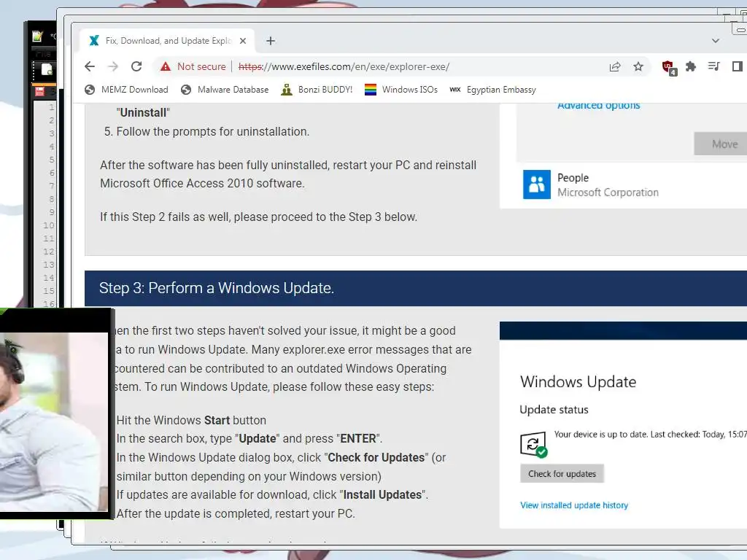Open the share page icon in address bar
747x560 pixels.
(615, 66)
